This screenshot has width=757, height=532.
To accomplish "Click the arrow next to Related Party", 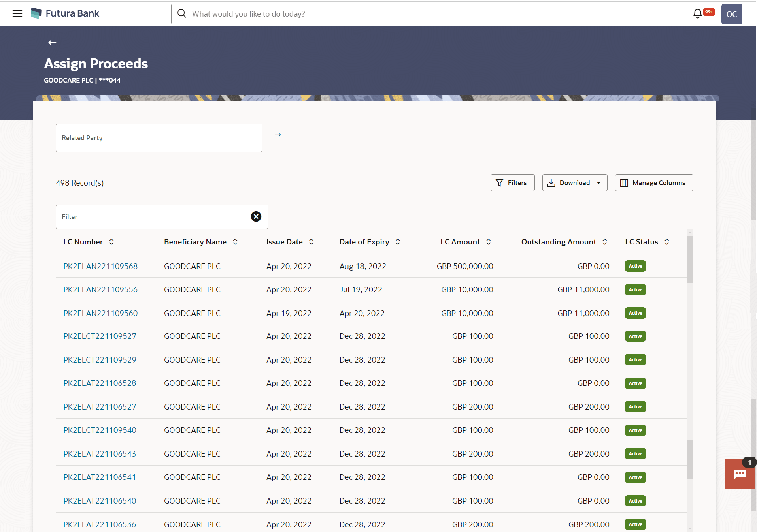I will pyautogui.click(x=278, y=135).
